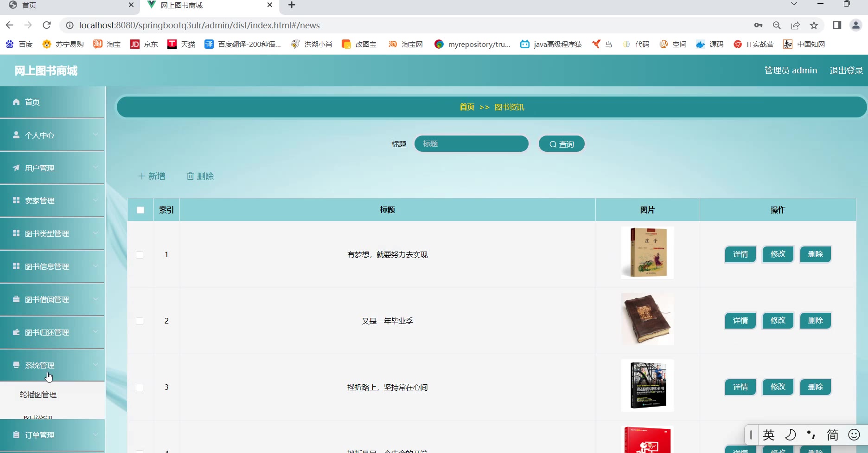Open the 庄子 book thumbnail in row 1
868x453 pixels.
click(647, 253)
